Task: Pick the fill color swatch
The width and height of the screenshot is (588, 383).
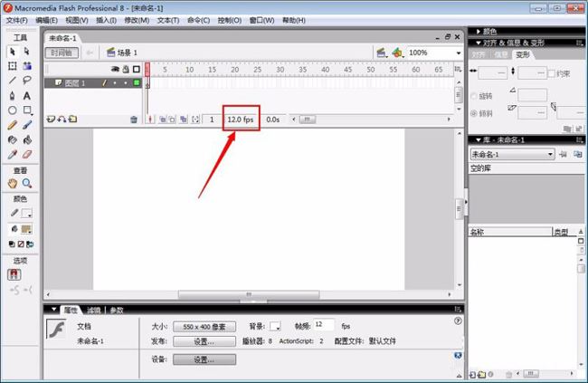Action: coord(26,229)
